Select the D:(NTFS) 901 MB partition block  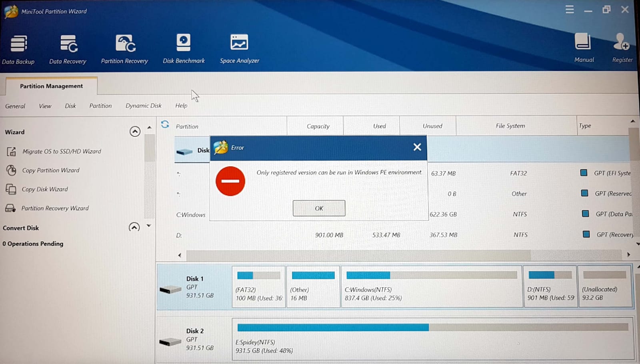[550, 287]
